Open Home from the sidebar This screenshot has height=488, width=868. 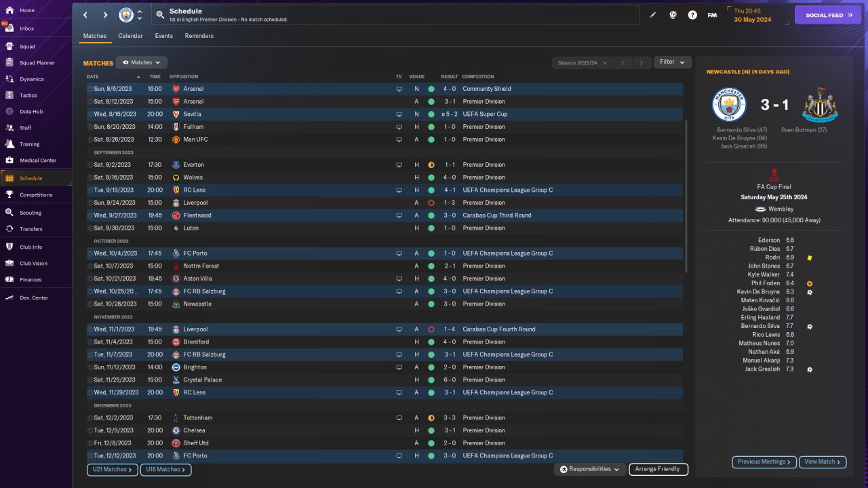27,11
